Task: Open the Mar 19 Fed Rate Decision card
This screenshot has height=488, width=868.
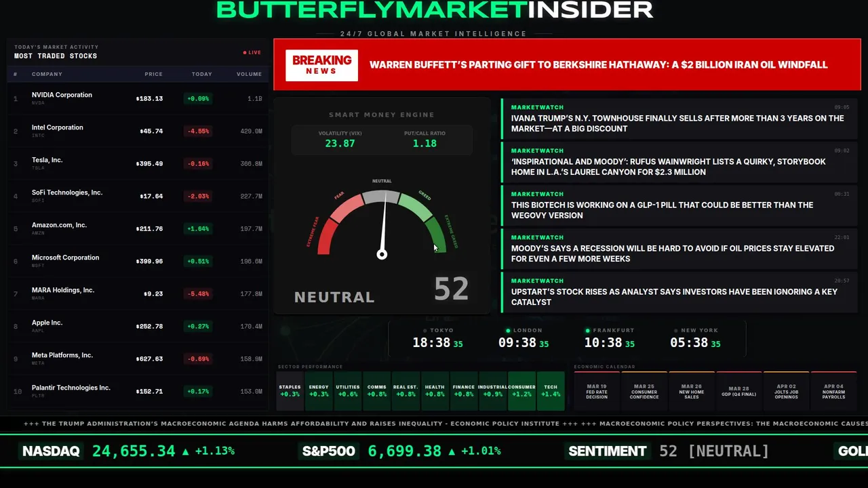Action: click(x=597, y=391)
